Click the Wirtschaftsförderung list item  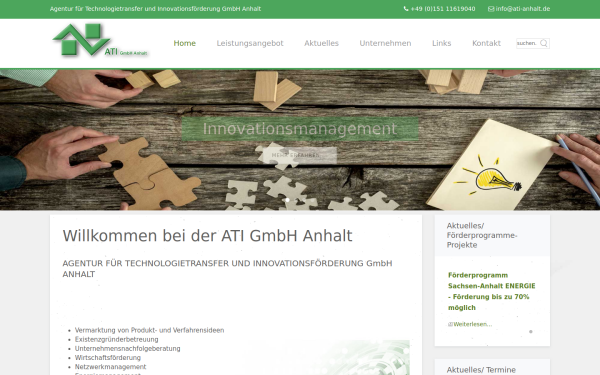click(x=108, y=358)
